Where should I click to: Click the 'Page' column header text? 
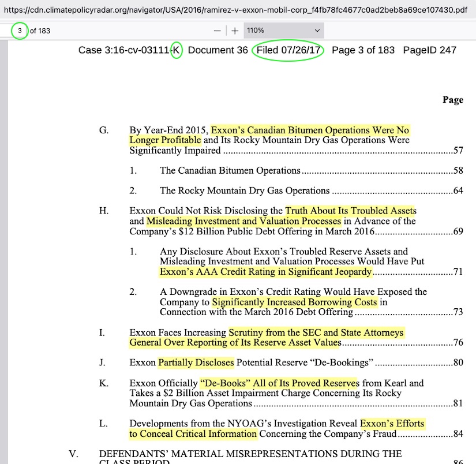click(x=452, y=100)
